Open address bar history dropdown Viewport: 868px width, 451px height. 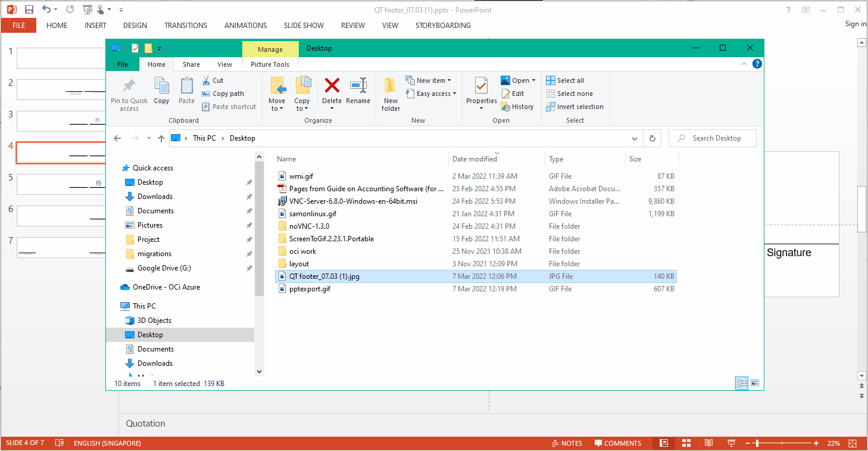tap(635, 138)
